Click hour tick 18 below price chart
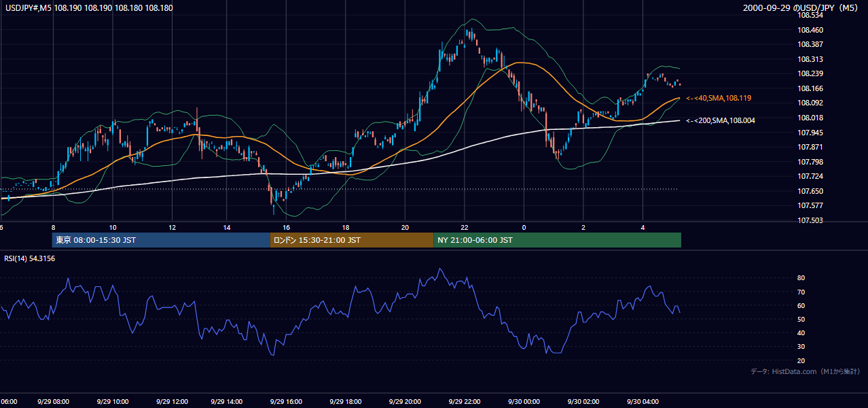This screenshot has height=408, width=868. [x=345, y=228]
